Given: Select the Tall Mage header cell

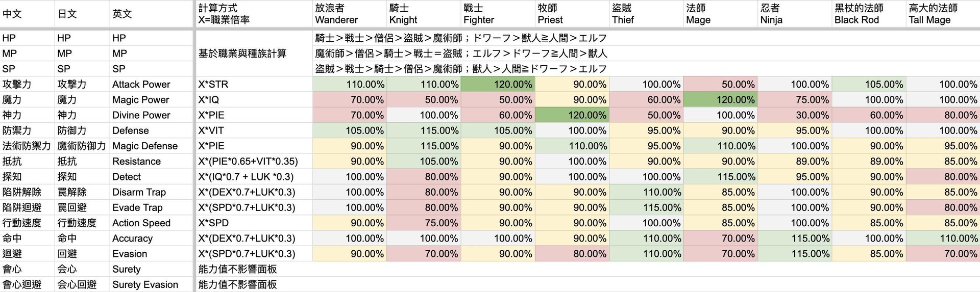Looking at the screenshot, I should (943, 14).
